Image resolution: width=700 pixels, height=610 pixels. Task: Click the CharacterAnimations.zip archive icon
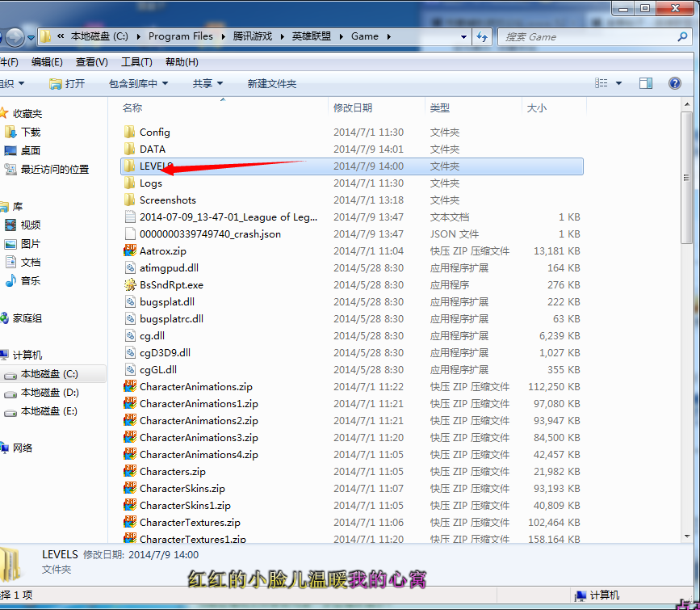pos(130,386)
